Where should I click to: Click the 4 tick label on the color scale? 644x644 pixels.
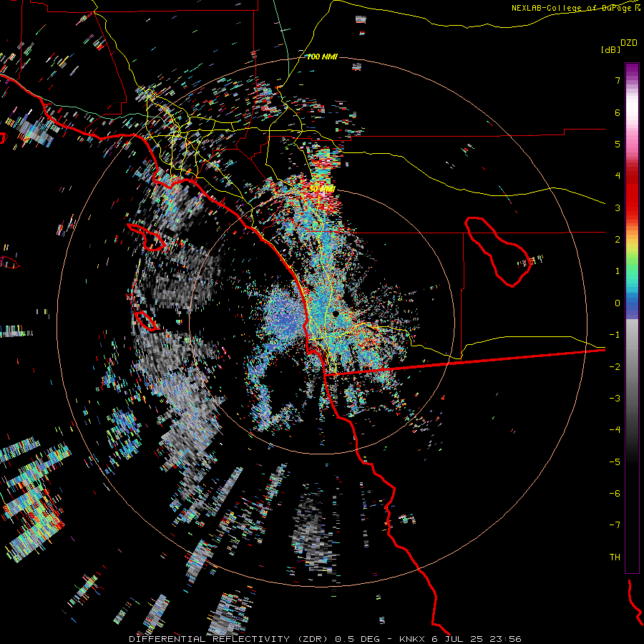(618, 176)
